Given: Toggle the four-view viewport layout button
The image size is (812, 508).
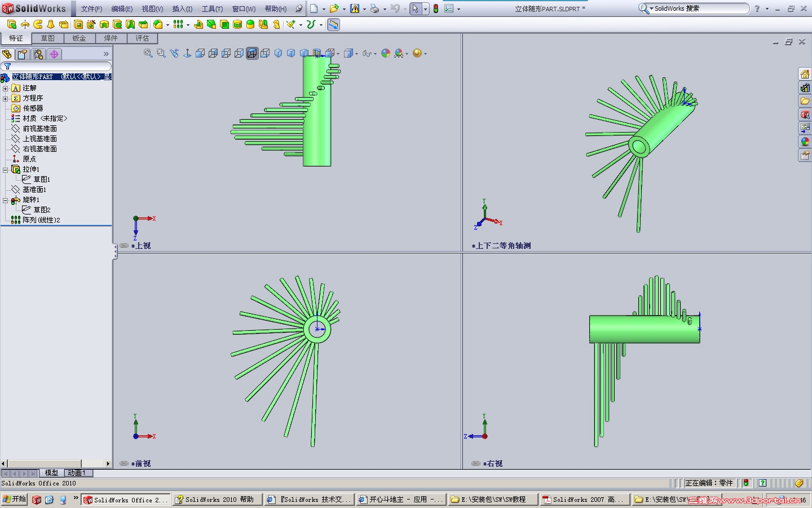Looking at the screenshot, I should click(x=330, y=53).
